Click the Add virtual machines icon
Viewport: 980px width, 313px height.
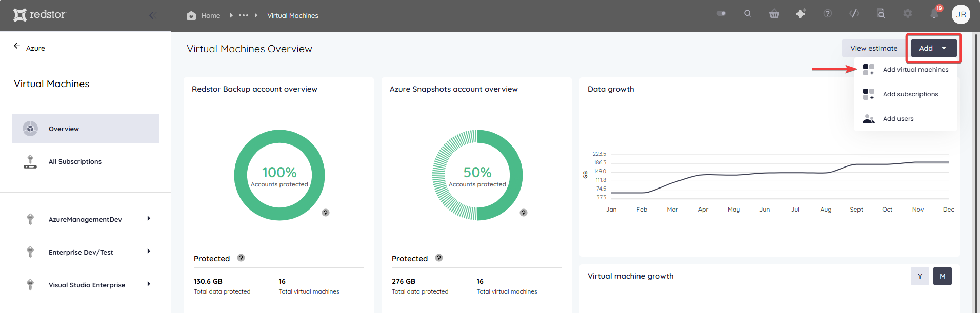(869, 70)
